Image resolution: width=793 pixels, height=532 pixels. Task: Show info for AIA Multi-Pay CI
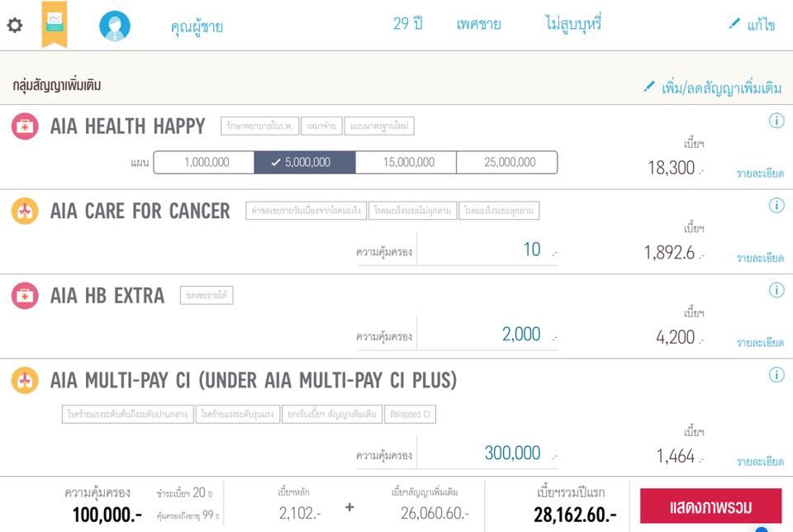pyautogui.click(x=776, y=375)
